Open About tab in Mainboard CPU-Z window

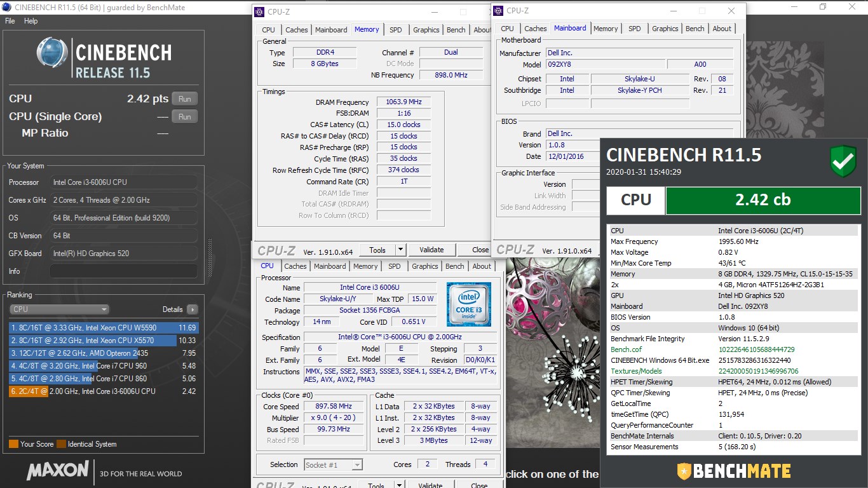[722, 29]
